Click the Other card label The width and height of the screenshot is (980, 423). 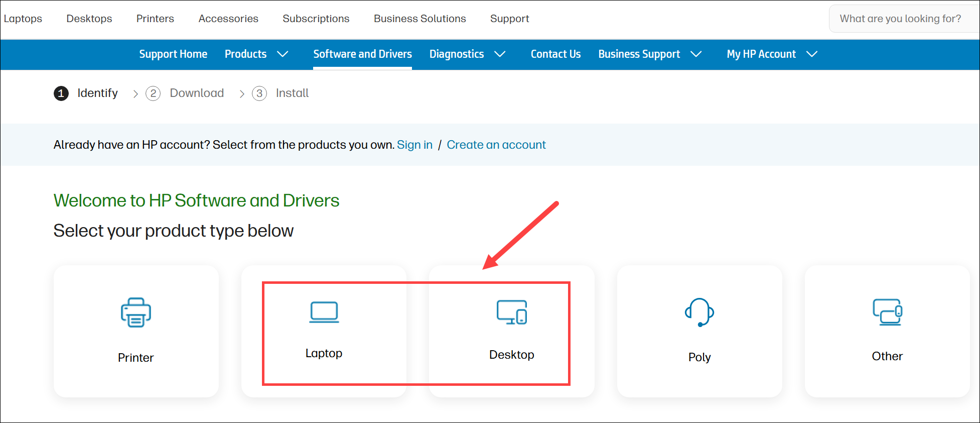887,356
